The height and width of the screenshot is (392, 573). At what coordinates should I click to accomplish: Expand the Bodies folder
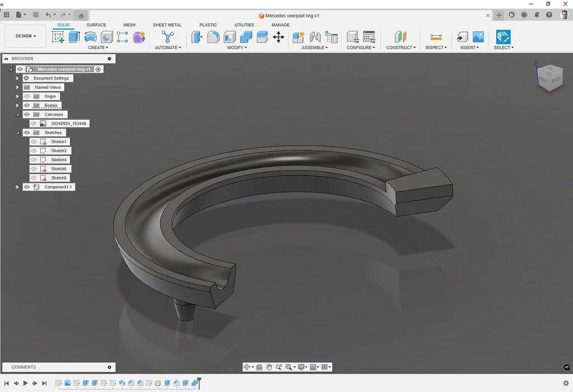click(17, 106)
